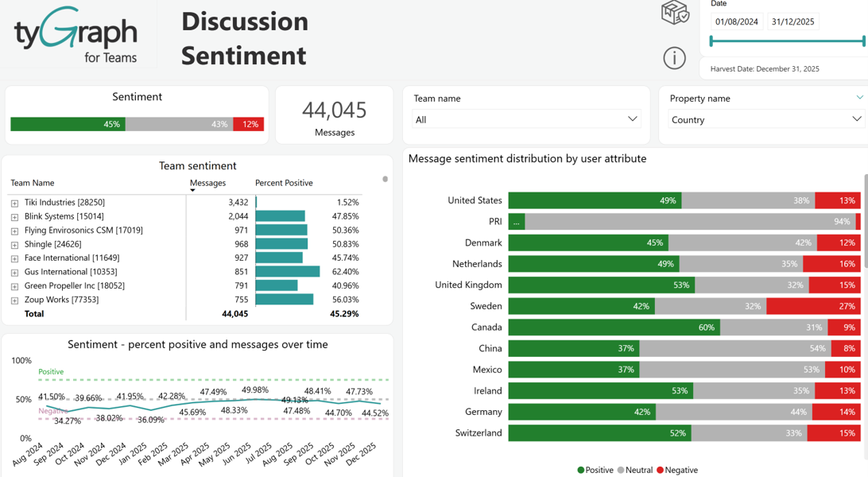
Task: Sort by Percent Positive column header
Action: [x=284, y=183]
